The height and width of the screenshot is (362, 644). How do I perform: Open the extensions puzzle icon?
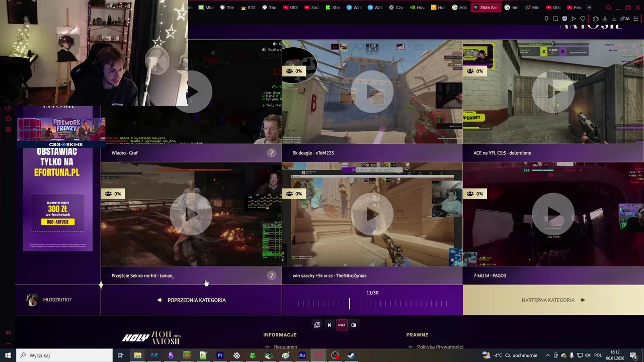596,19
